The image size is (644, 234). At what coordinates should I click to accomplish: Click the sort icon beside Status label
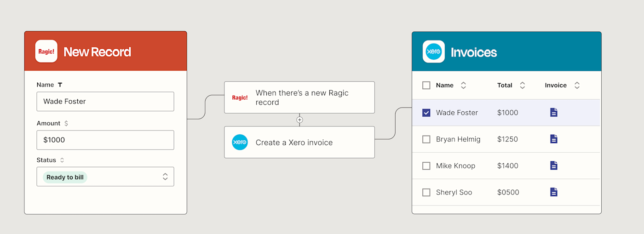click(x=62, y=160)
